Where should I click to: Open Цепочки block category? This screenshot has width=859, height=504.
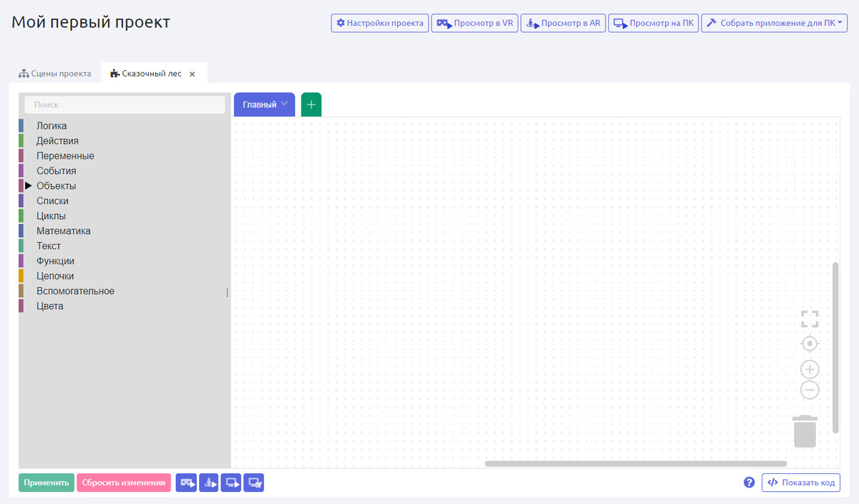[x=55, y=276]
